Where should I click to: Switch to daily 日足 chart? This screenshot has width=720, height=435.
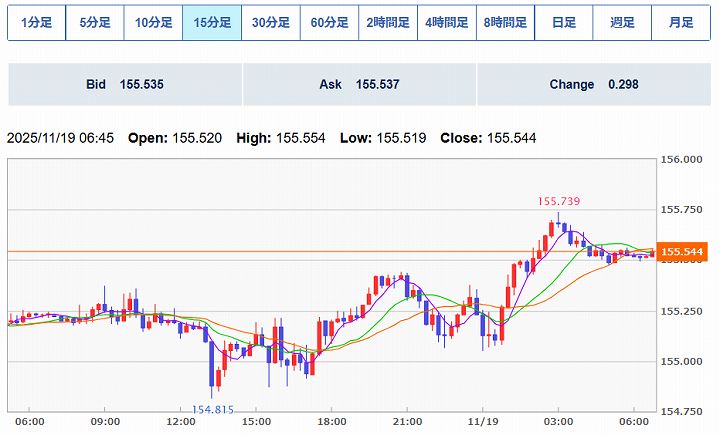[x=563, y=23]
